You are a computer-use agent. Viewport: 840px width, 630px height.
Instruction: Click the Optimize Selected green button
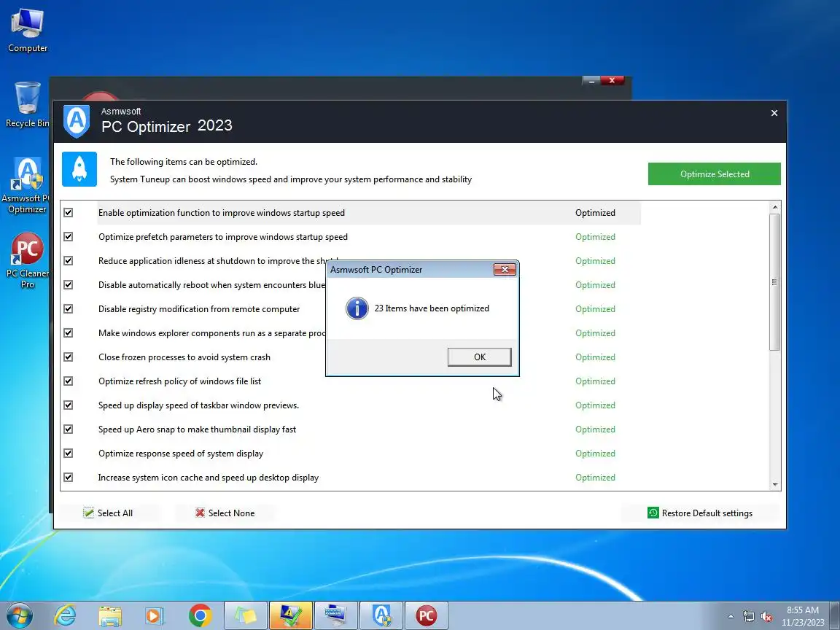pyautogui.click(x=714, y=174)
